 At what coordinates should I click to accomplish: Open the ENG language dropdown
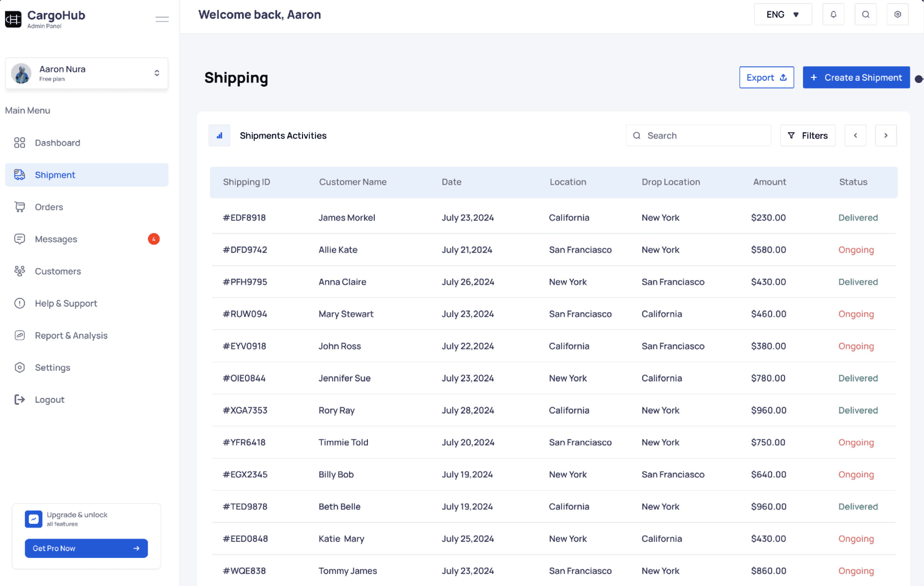782,15
